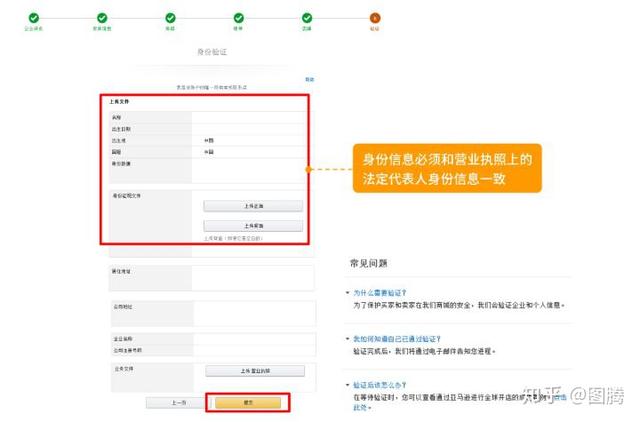Viewport: 640px width, 422px height.
Task: Select the company name field
Action: [255, 339]
